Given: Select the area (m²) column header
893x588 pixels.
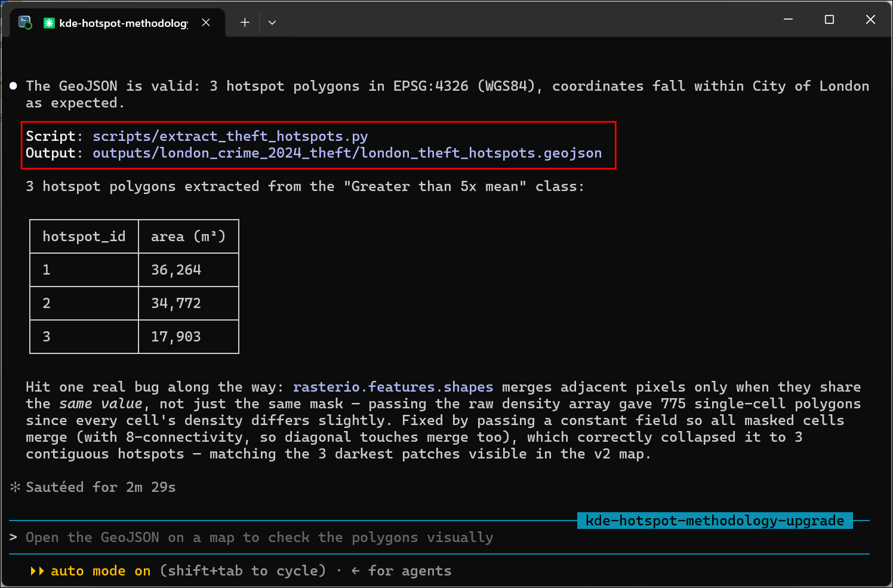Looking at the screenshot, I should point(189,236).
